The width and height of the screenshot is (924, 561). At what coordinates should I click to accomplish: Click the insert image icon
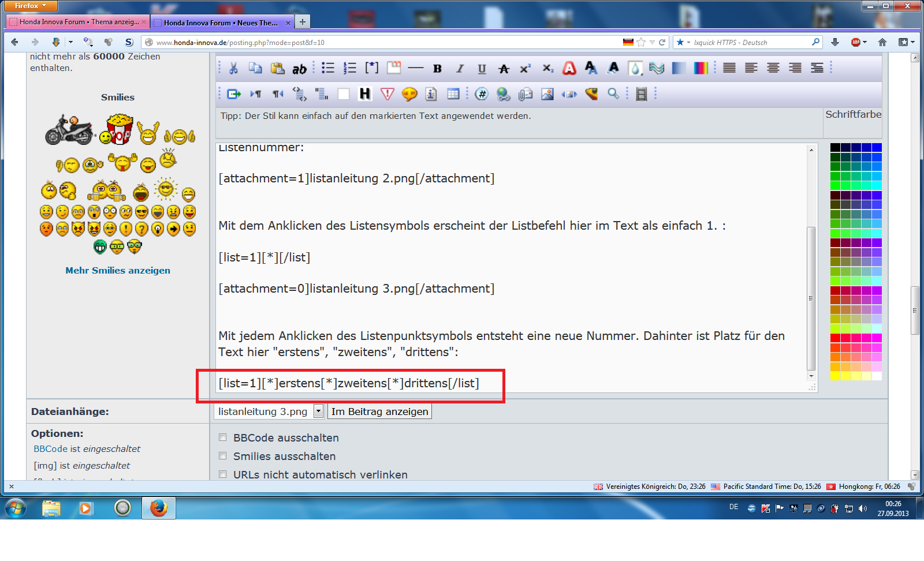[547, 94]
